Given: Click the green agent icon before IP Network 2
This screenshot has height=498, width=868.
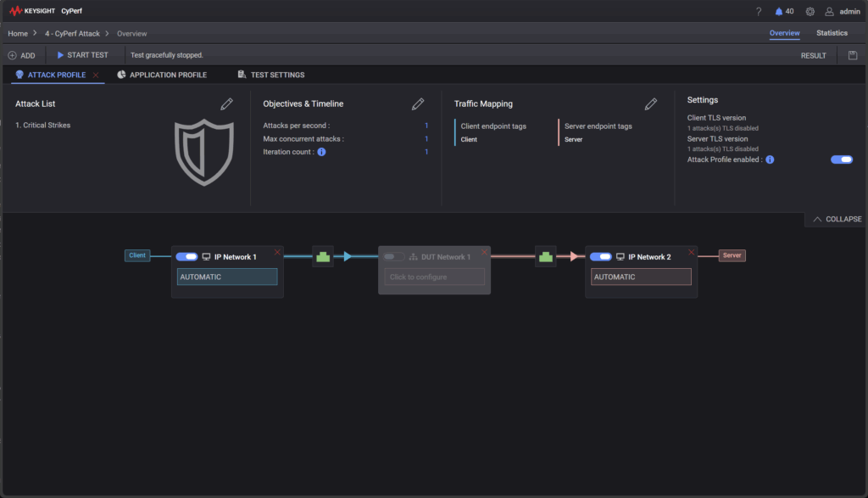Looking at the screenshot, I should [x=545, y=256].
